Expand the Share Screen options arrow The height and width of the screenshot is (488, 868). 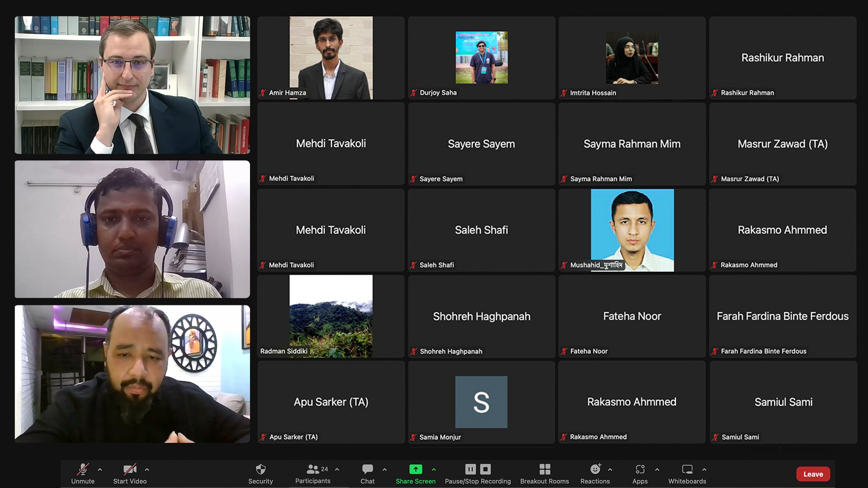click(434, 469)
